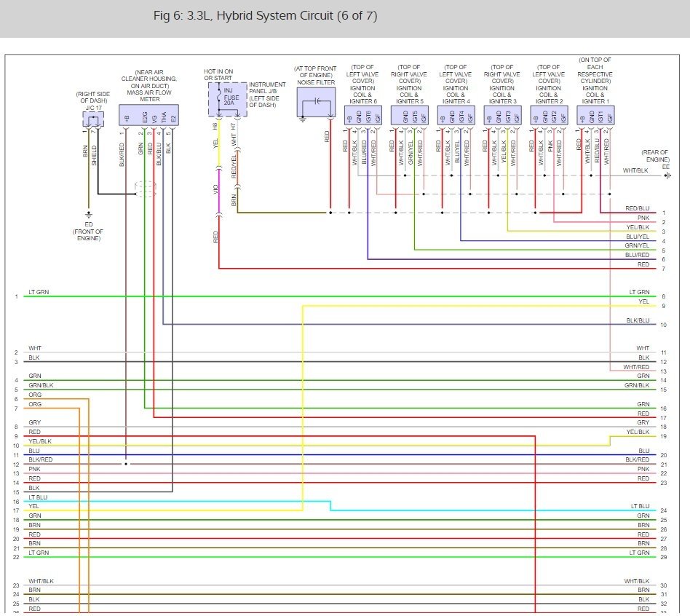Viewport: 690px width, 616px height.
Task: Click the Ignition Coil & Igniter 4 connector
Action: (456, 115)
